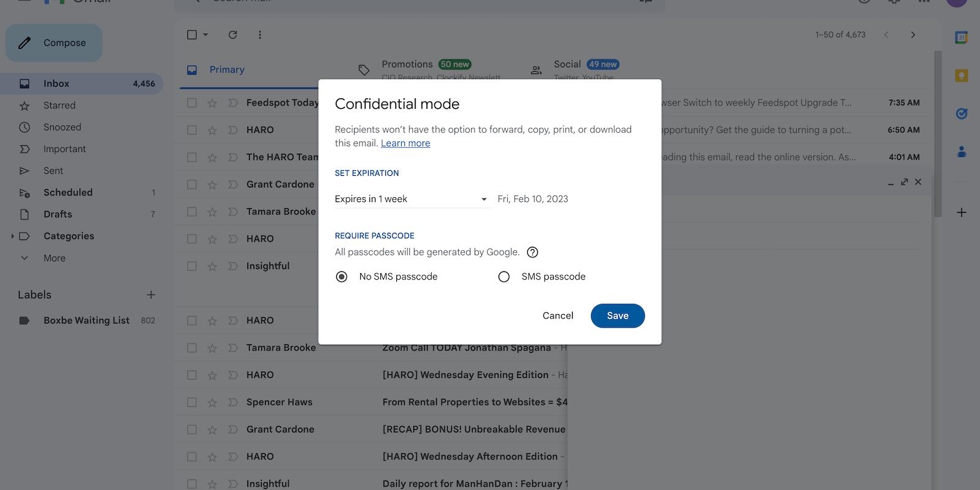Star the Spencer Haws email
The width and height of the screenshot is (980, 490).
(212, 402)
